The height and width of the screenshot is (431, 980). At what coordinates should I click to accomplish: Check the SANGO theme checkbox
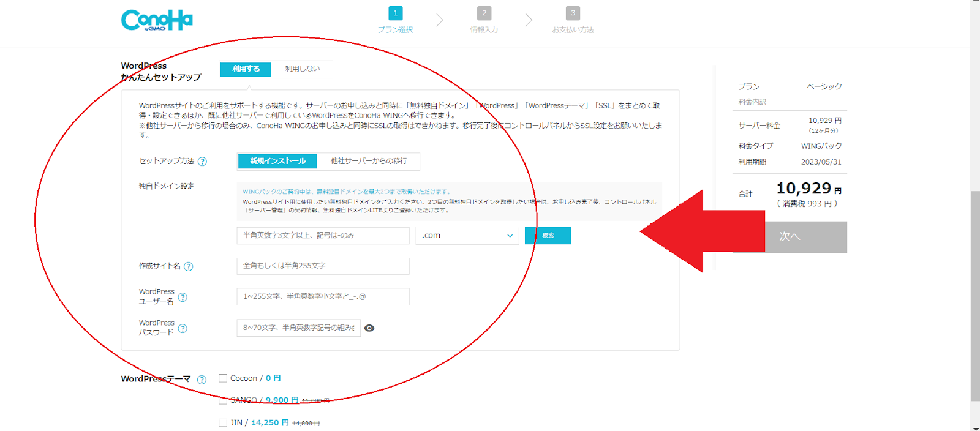click(223, 400)
